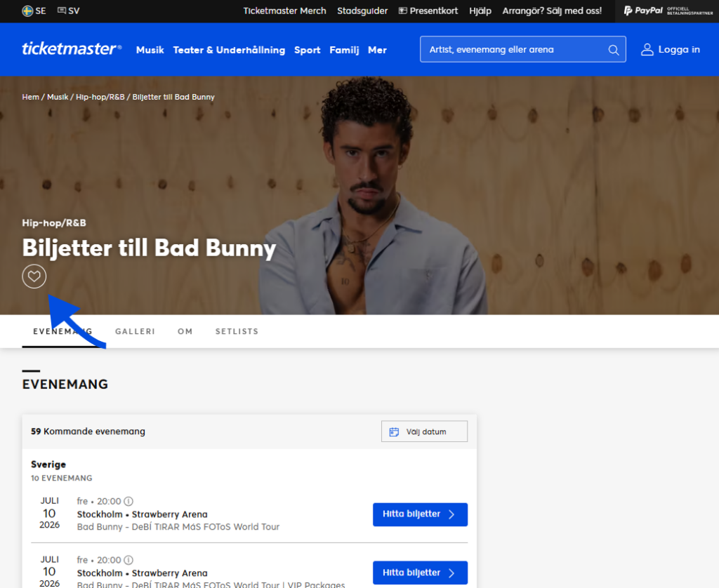Click the Musik breadcrumb link
The image size is (719, 588).
[58, 97]
